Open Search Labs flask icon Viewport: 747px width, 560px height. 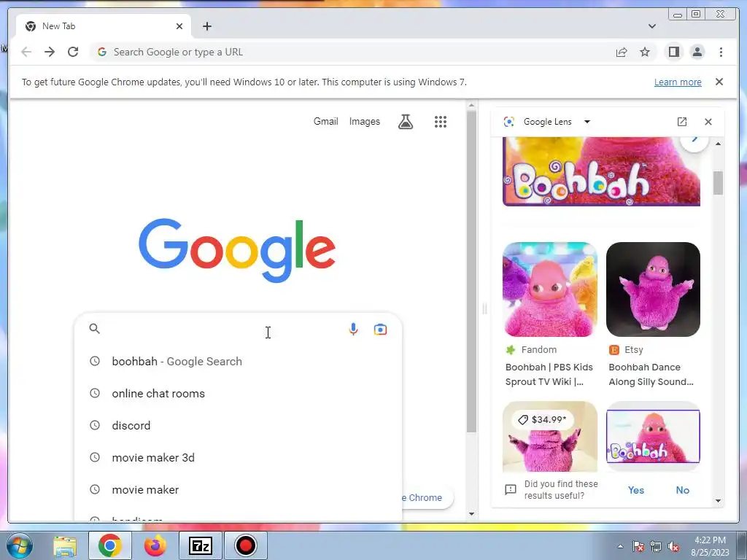tap(406, 122)
